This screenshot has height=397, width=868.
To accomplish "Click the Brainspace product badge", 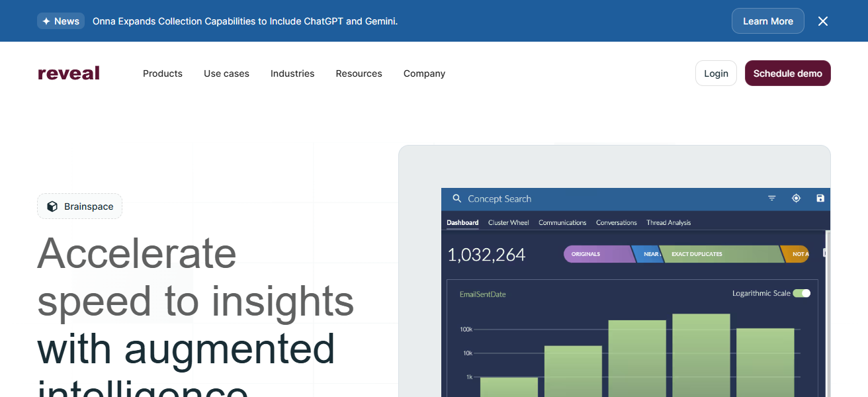I will pos(79,206).
